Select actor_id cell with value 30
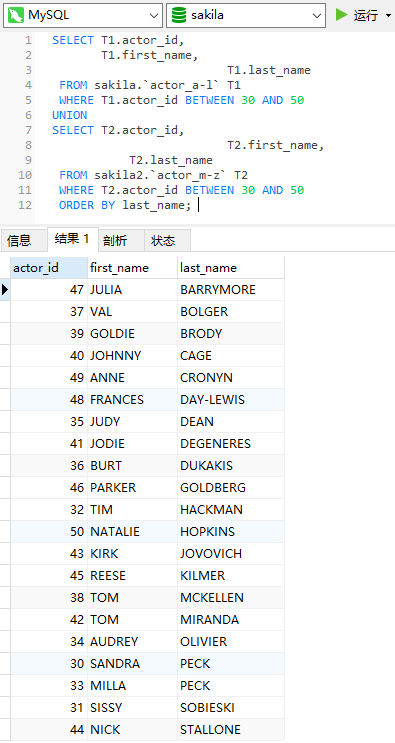 tap(49, 663)
